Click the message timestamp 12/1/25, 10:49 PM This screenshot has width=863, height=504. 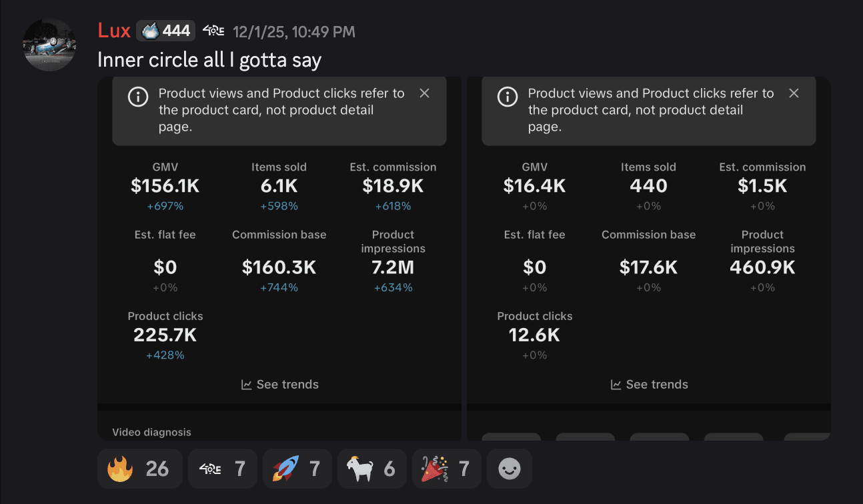[x=293, y=31]
